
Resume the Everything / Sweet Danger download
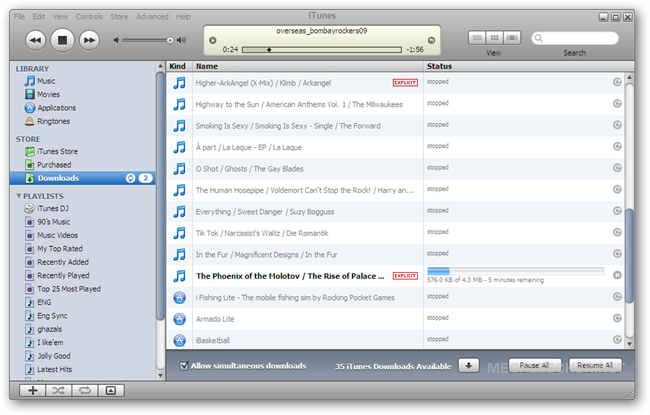click(617, 211)
